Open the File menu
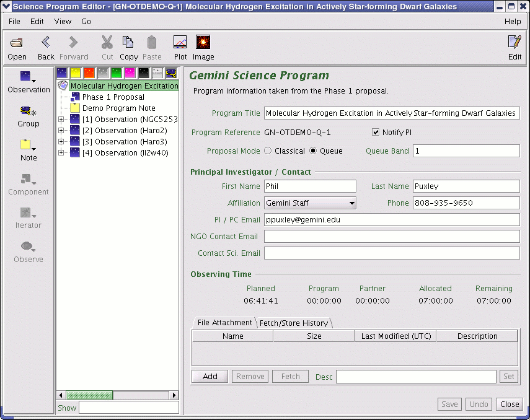 [x=14, y=21]
